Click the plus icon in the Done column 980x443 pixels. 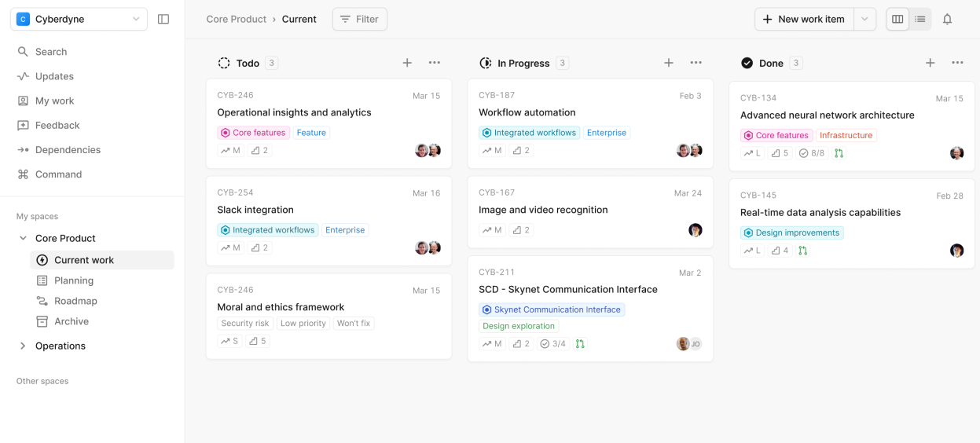(x=930, y=63)
